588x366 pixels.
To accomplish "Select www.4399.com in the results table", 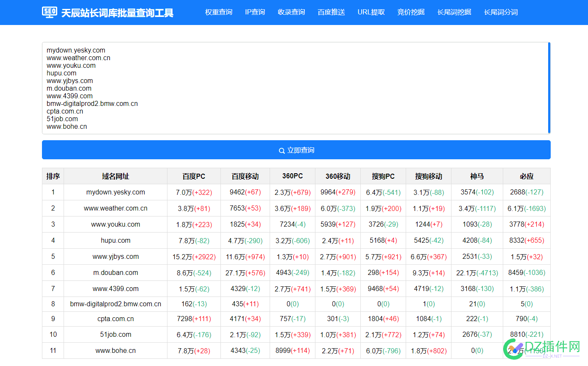I will (x=116, y=289).
